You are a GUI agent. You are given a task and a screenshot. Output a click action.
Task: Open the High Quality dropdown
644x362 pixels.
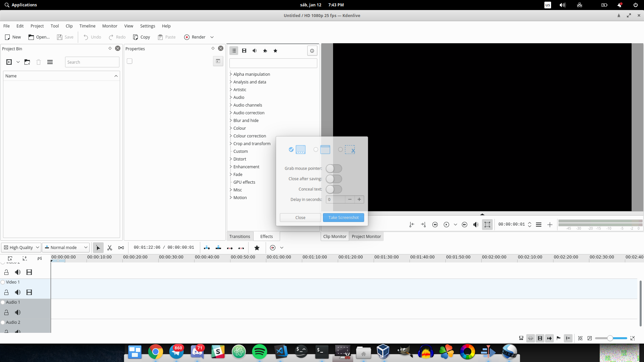click(x=21, y=248)
